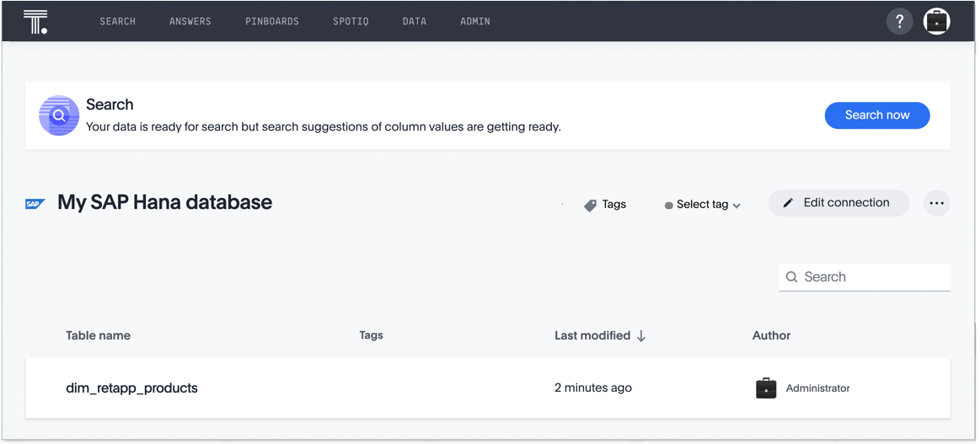Click the SAP connection logo icon

tap(35, 204)
